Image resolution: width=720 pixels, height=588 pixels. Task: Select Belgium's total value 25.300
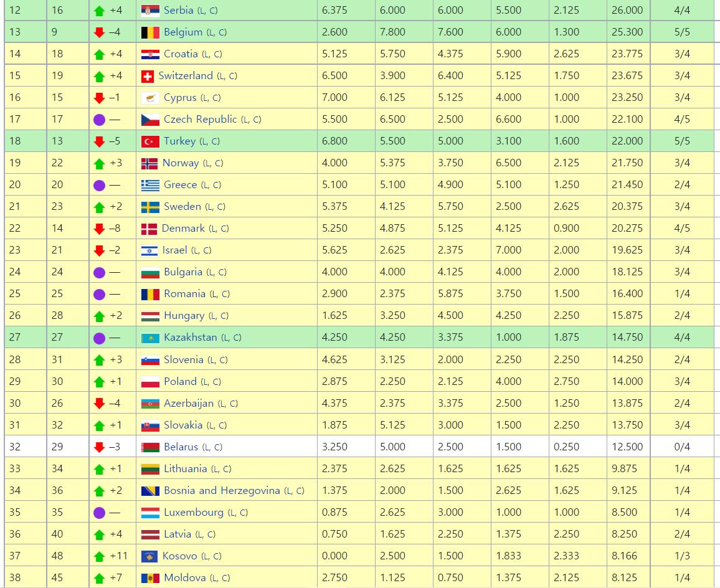pos(627,32)
